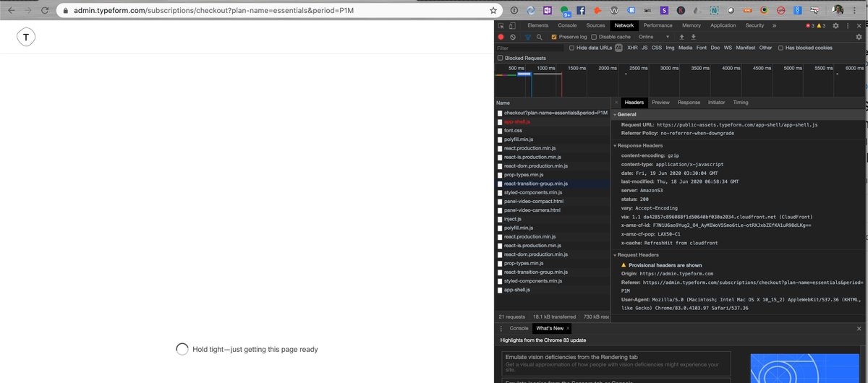Image resolution: width=868 pixels, height=383 pixels.
Task: Open the Sources panel tab
Action: (x=595, y=25)
